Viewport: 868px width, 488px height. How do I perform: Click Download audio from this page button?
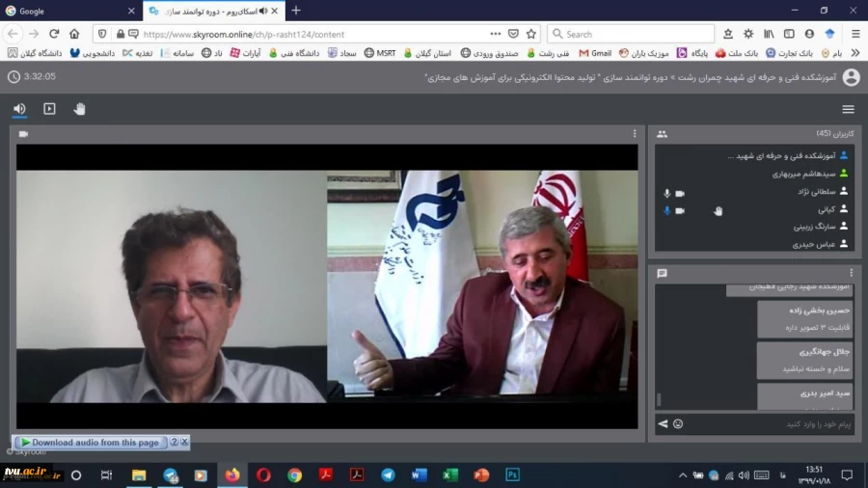(x=94, y=443)
